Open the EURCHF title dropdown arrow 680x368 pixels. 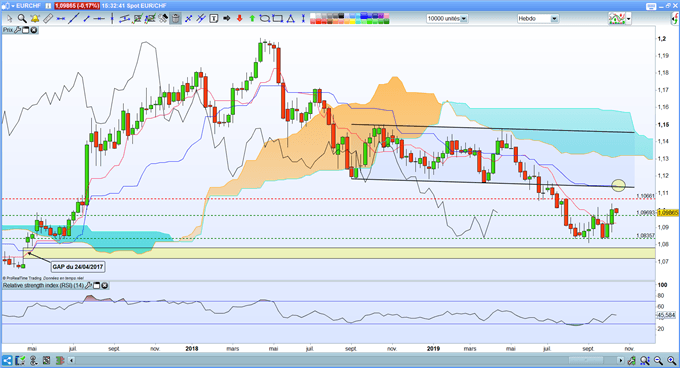(x=13, y=6)
